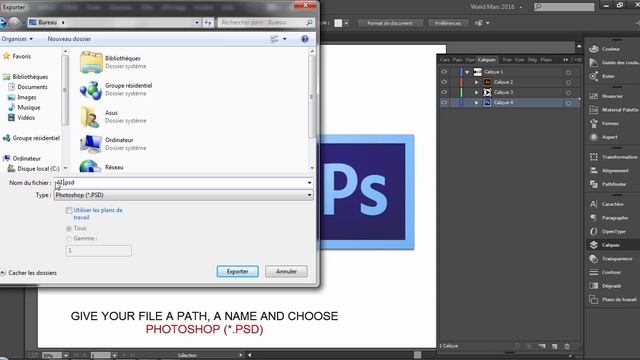The height and width of the screenshot is (360, 640).
Task: Click the delete layer trash icon
Action: [x=567, y=346]
